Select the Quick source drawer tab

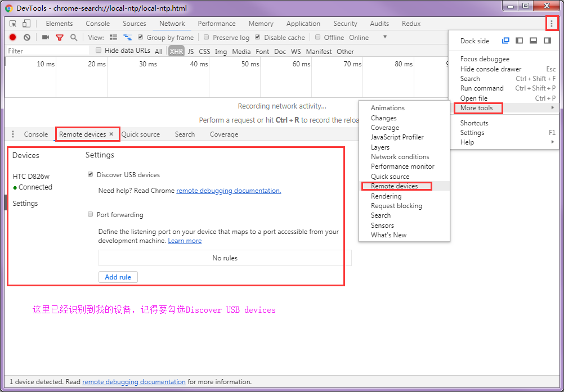click(140, 134)
